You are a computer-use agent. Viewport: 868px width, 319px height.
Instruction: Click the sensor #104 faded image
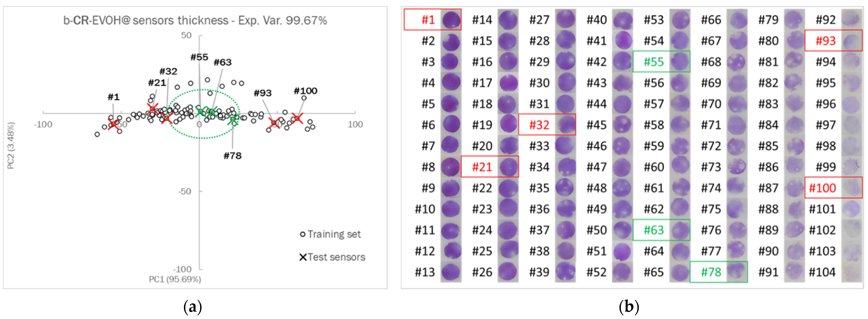click(852, 272)
